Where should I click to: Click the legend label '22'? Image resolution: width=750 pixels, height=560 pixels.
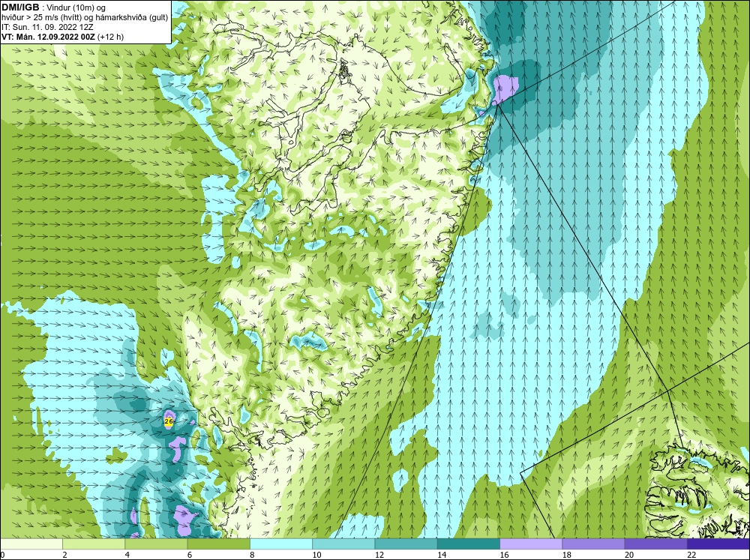pyautogui.click(x=691, y=555)
